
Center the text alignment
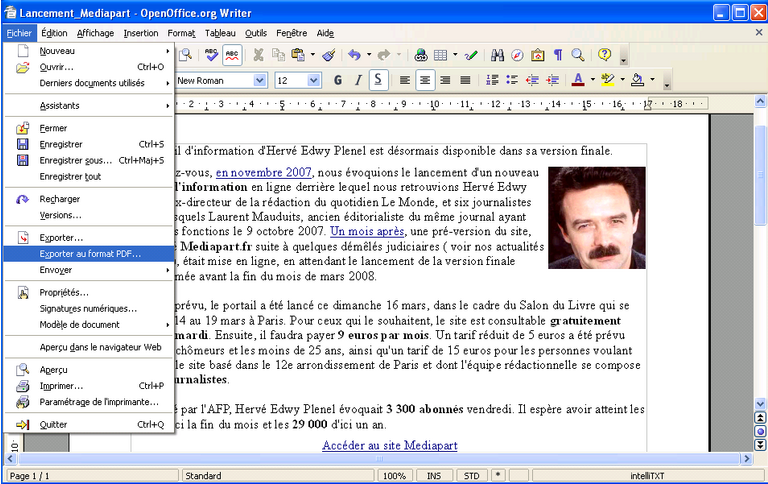coord(425,80)
